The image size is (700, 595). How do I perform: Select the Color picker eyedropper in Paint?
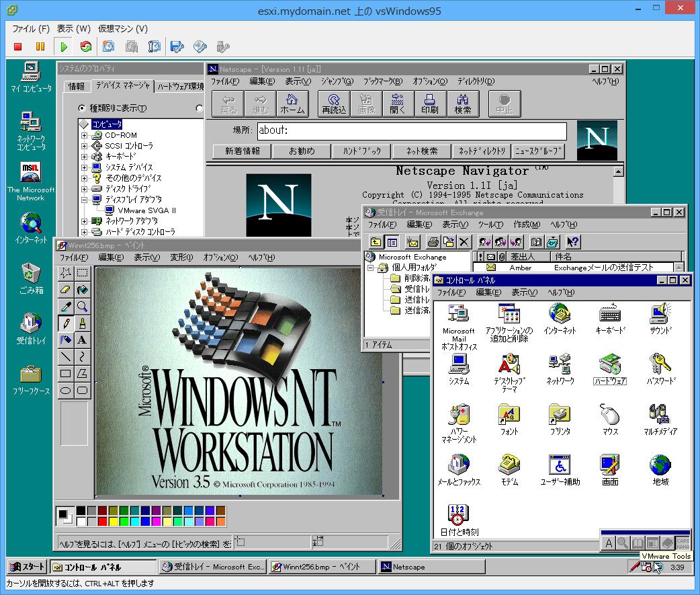[x=66, y=307]
